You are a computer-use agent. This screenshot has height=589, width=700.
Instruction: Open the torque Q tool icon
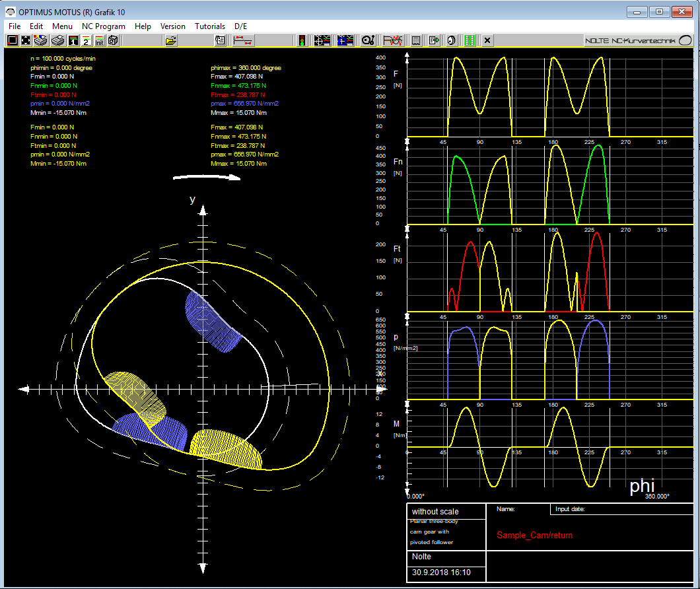click(368, 40)
